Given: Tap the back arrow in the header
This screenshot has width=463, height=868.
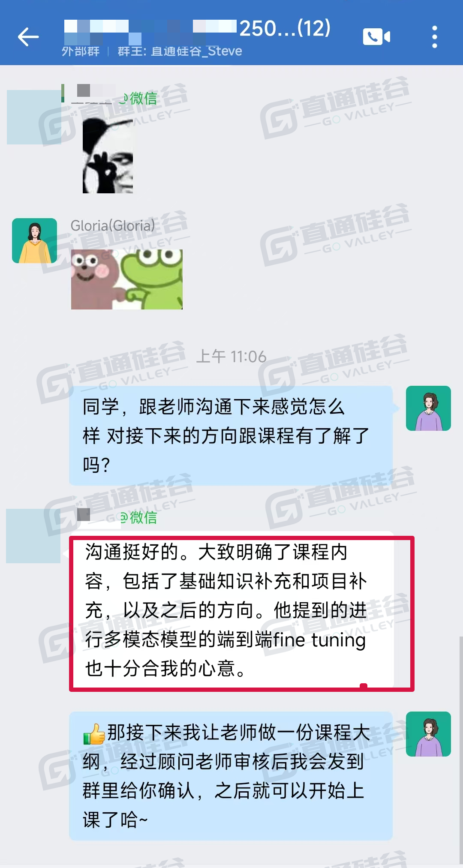Looking at the screenshot, I should pos(28,37).
